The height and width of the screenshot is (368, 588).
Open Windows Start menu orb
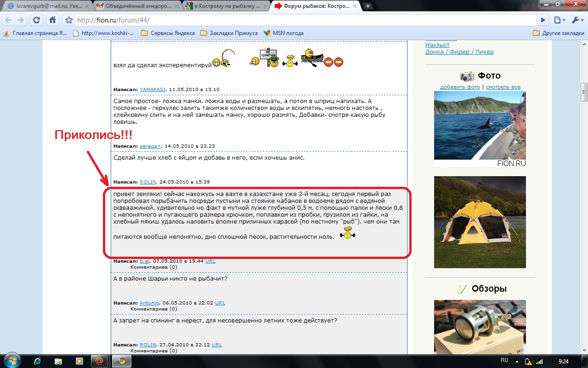pyautogui.click(x=11, y=361)
